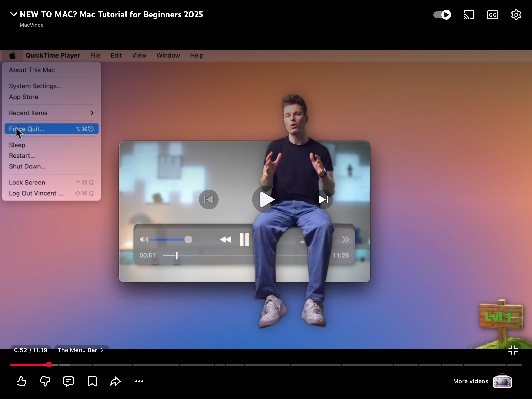Screen dimensions: 532x399
Task: Toggle closed captions CC
Action: point(492,15)
